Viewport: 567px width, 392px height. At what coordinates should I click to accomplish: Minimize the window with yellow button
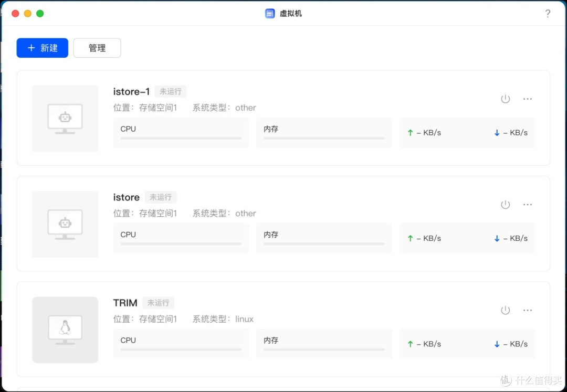pos(27,13)
